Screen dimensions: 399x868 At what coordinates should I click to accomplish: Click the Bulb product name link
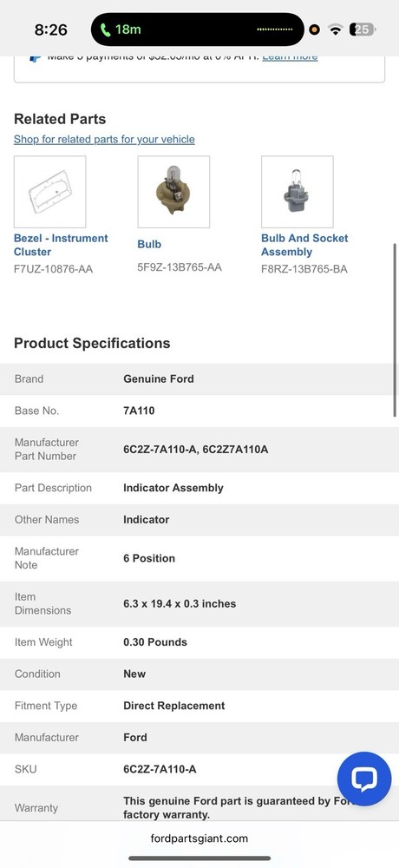pos(149,244)
